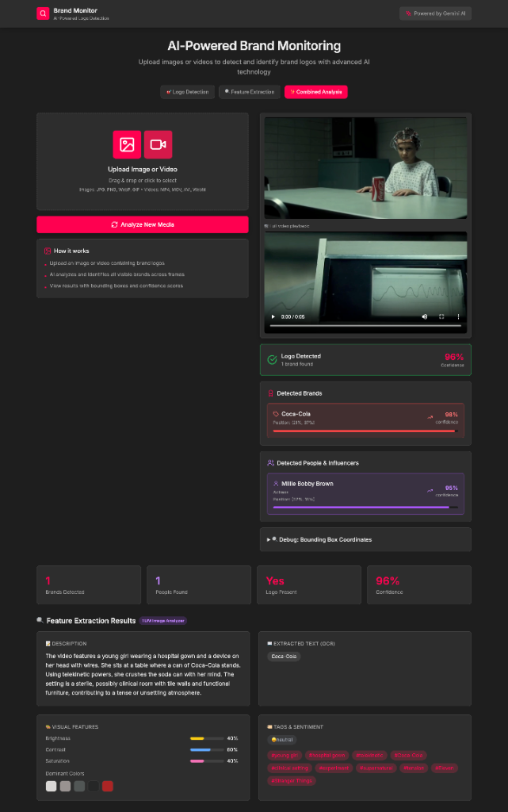Screen dimensions: 508x812
Task: Click the Brightness 40% bar
Action: coord(207,738)
